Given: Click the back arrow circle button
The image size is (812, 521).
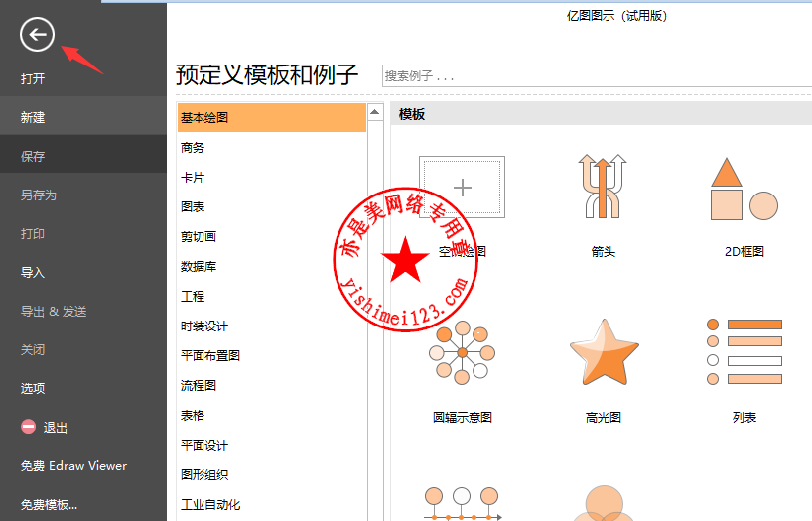Looking at the screenshot, I should pos(37,34).
